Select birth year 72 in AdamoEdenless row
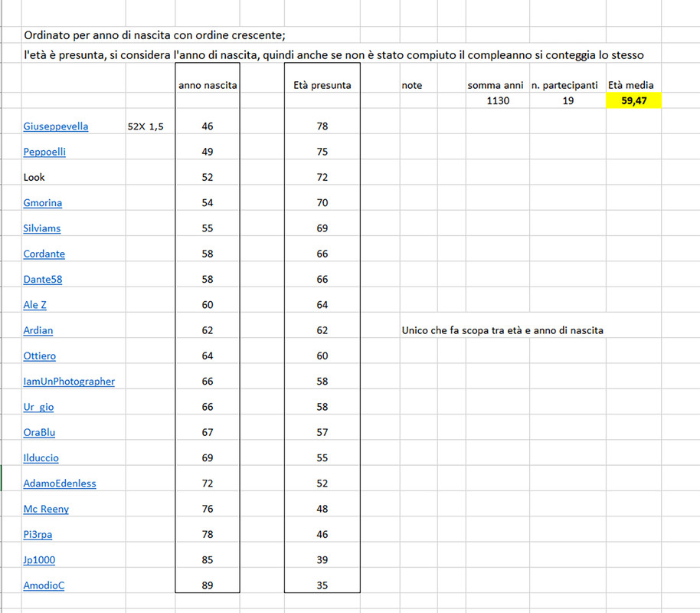The height and width of the screenshot is (613, 700). tap(207, 484)
